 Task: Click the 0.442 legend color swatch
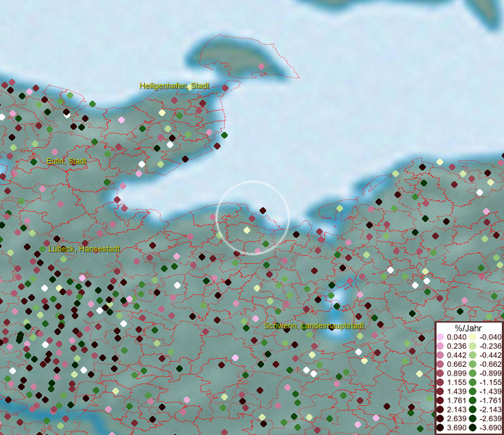440,355
